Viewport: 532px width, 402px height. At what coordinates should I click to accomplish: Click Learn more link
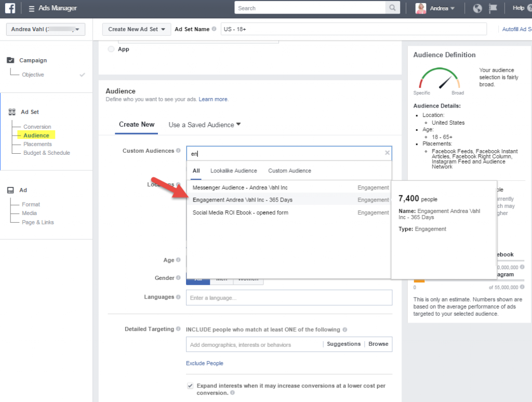coord(212,99)
